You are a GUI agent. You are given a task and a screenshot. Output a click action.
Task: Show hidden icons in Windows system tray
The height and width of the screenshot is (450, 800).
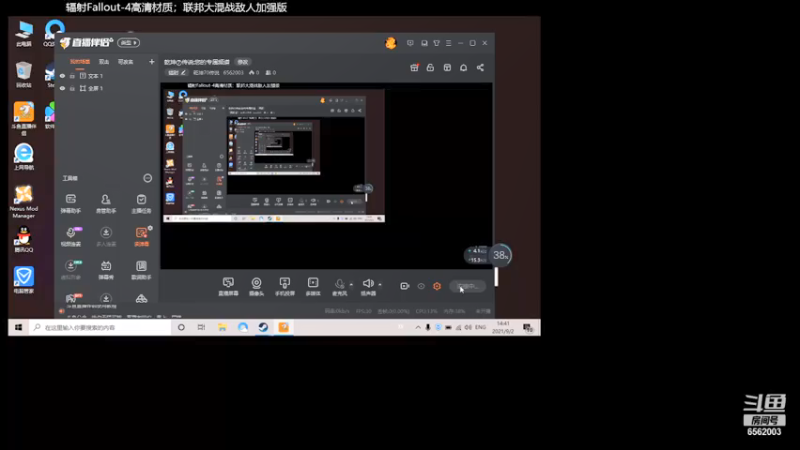click(x=418, y=328)
